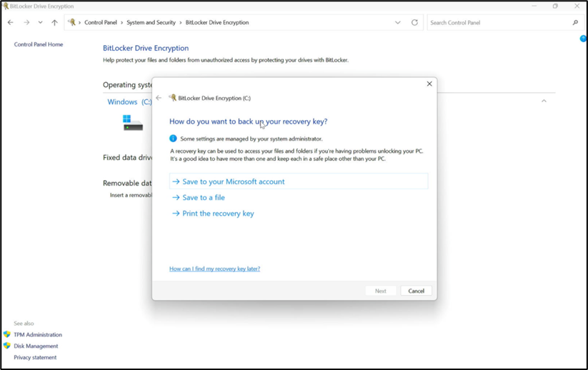Minimize the BitLocker Drive Encryption window
Image resolution: width=588 pixels, height=370 pixels.
534,6
